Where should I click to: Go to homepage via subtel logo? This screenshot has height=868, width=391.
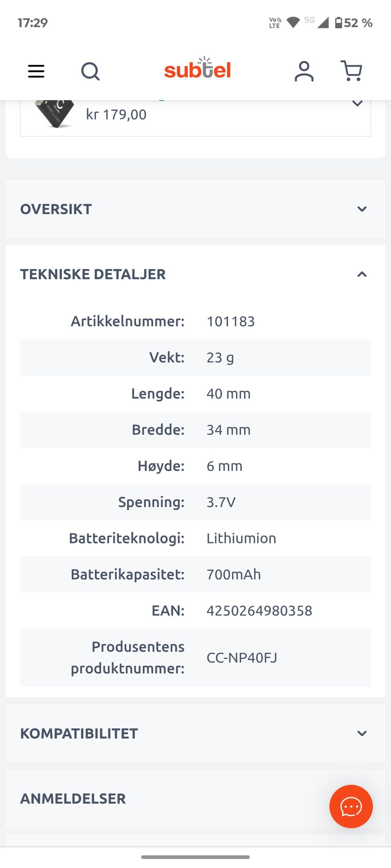(198, 68)
